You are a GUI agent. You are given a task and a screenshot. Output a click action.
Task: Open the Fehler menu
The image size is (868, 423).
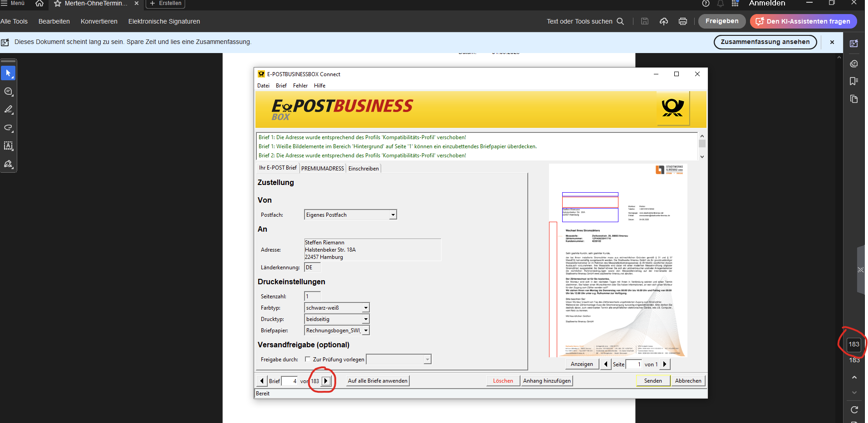pyautogui.click(x=300, y=86)
